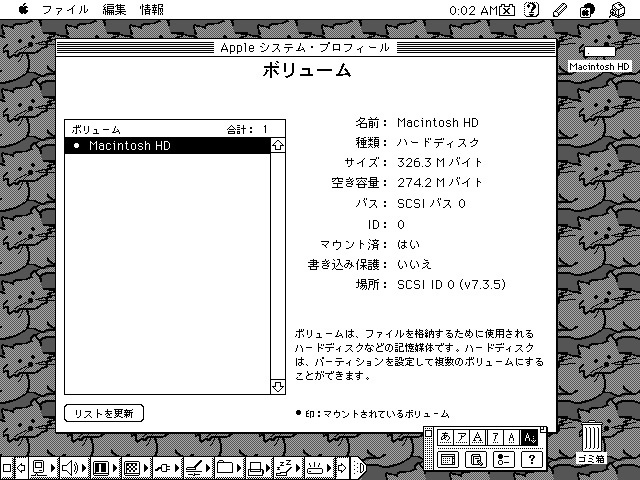640x480 pixels.
Task: Open the Help balloon menu icon
Action: pyautogui.click(x=531, y=10)
